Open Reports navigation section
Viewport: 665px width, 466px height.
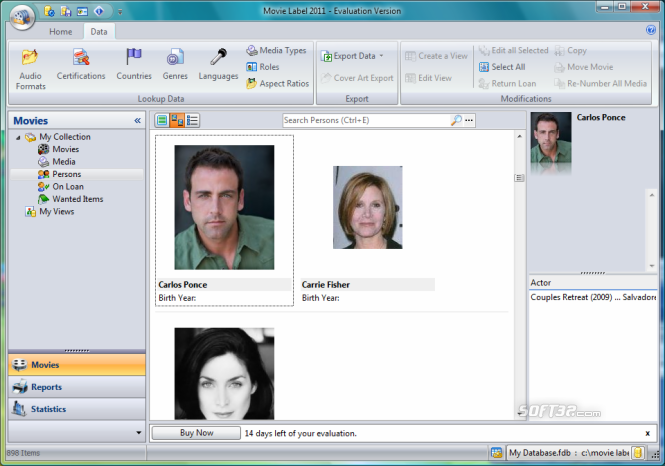click(x=77, y=387)
